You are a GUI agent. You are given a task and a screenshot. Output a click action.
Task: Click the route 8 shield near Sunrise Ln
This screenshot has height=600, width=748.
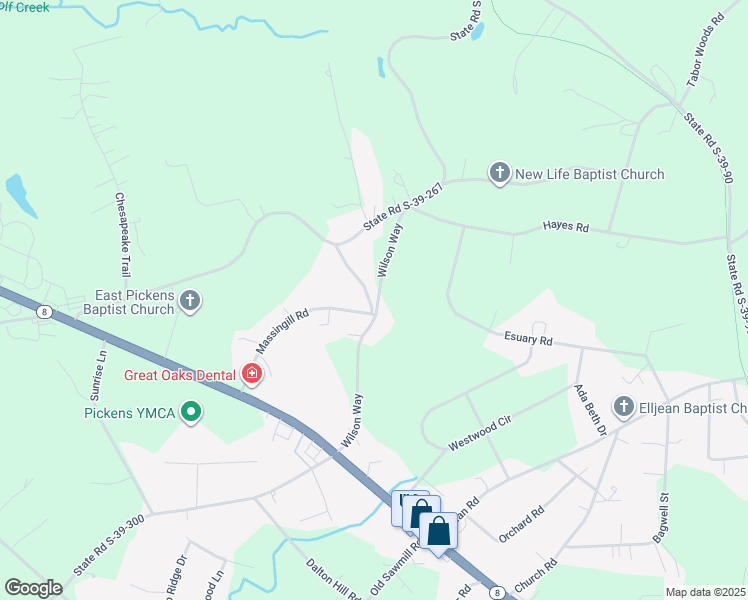(44, 312)
